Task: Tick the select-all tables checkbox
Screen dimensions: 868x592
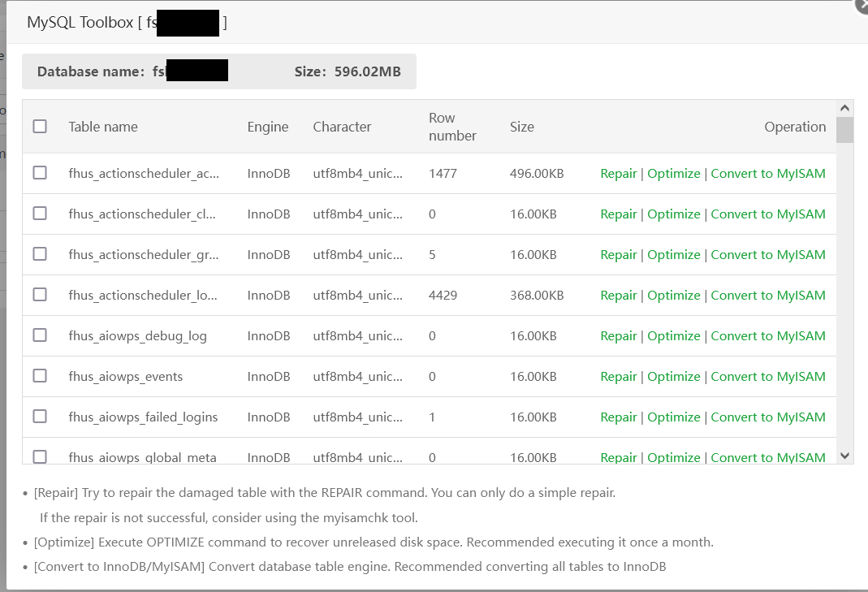Action: 40,126
